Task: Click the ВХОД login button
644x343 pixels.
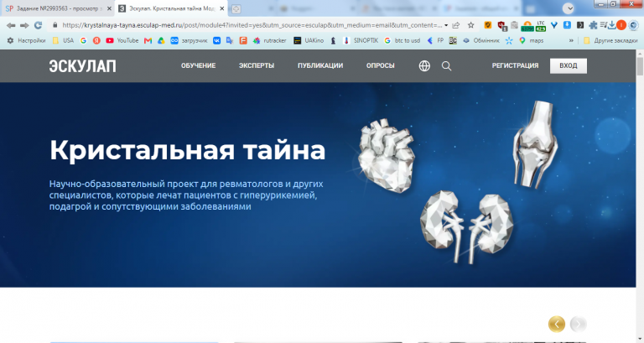Action: (569, 65)
